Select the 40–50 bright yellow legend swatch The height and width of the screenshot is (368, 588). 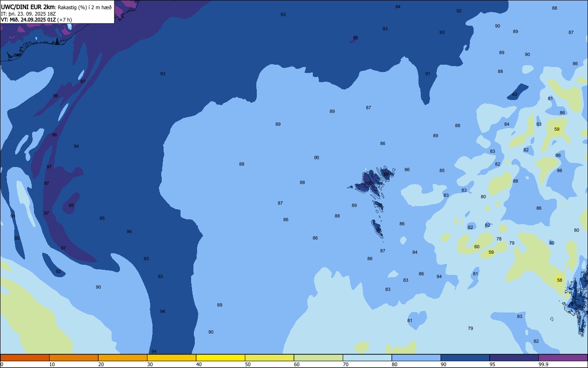pyautogui.click(x=220, y=357)
